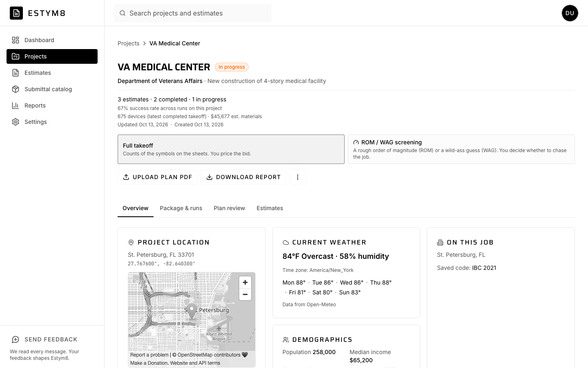Screen dimensions: 588x368
Task: Open the Estimates tab
Action: point(270,208)
